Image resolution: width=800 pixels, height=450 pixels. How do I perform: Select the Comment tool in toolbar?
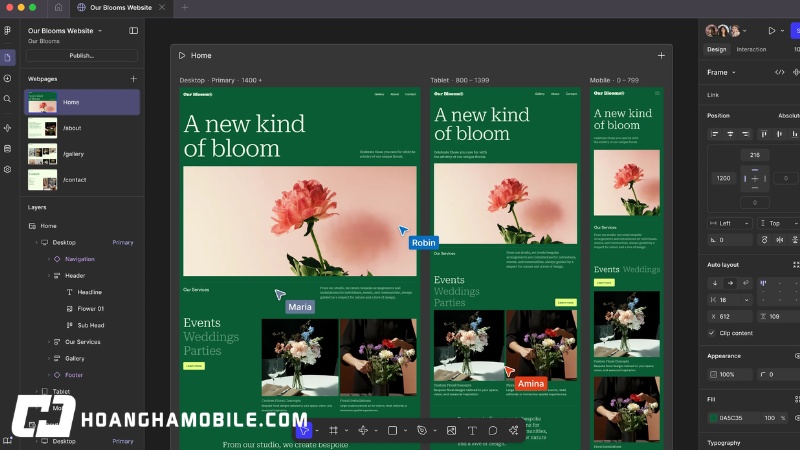[x=493, y=431]
